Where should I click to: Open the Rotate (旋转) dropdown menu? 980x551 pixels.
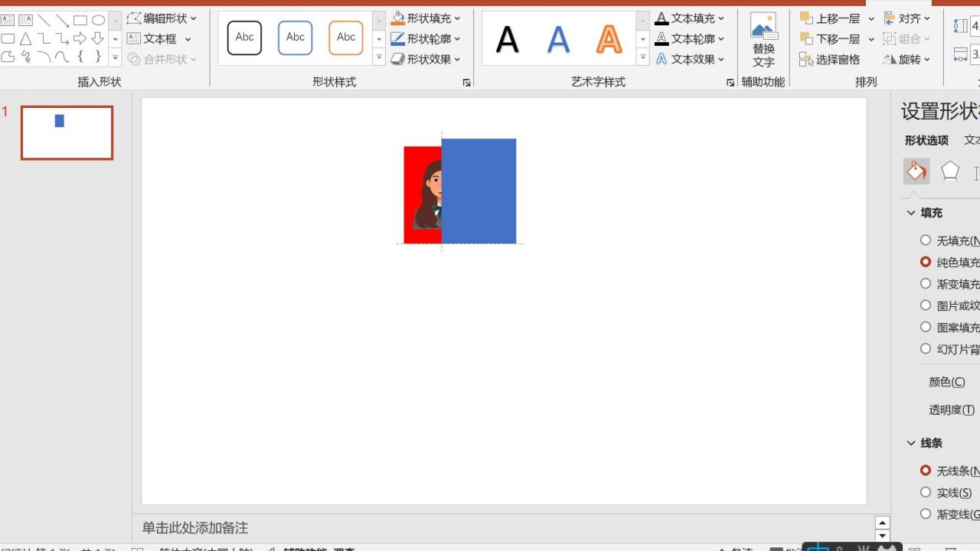[x=907, y=60]
